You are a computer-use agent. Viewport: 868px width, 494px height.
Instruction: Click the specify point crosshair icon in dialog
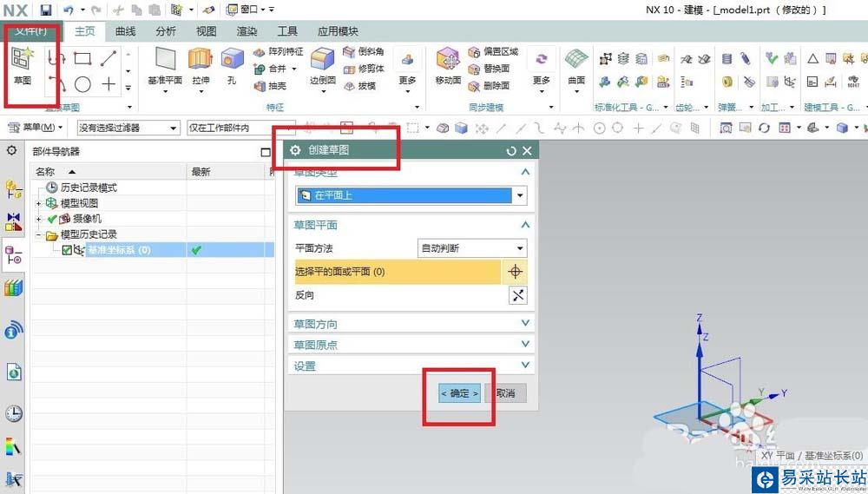pyautogui.click(x=515, y=272)
